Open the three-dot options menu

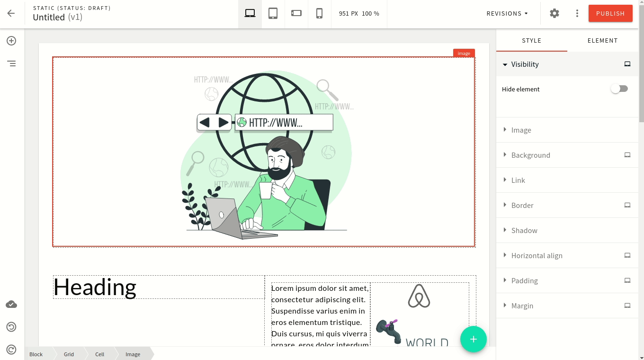click(577, 13)
